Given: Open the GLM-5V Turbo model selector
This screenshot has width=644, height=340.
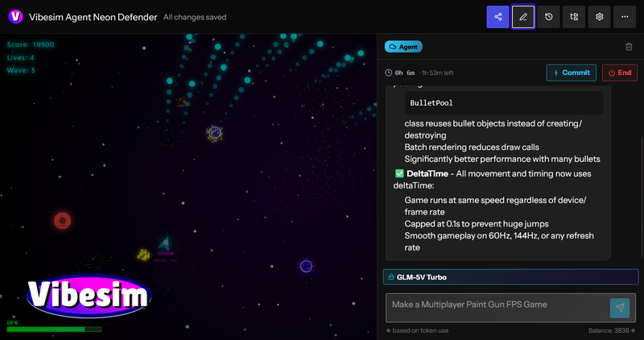Looking at the screenshot, I should (x=511, y=277).
